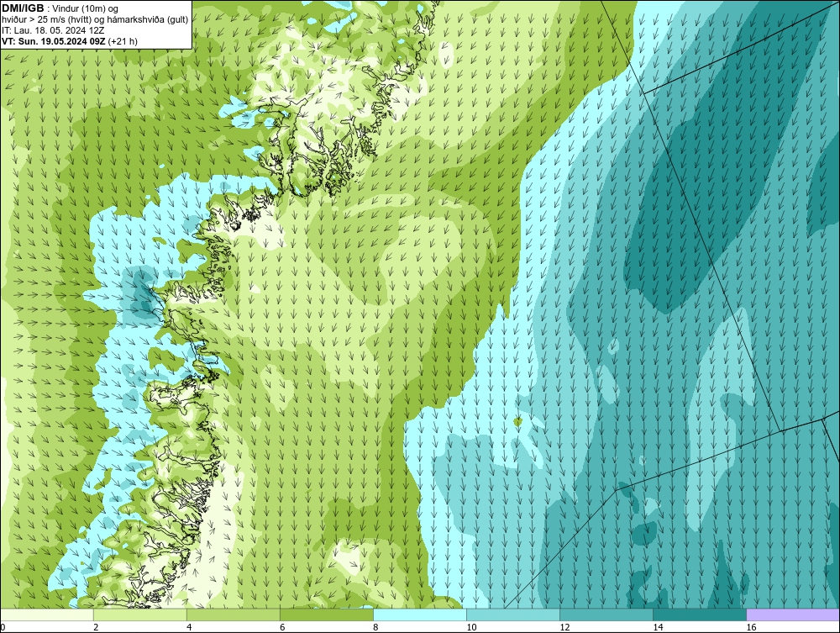Click the legend scale label '4'
840x633 pixels.
pyautogui.click(x=189, y=627)
